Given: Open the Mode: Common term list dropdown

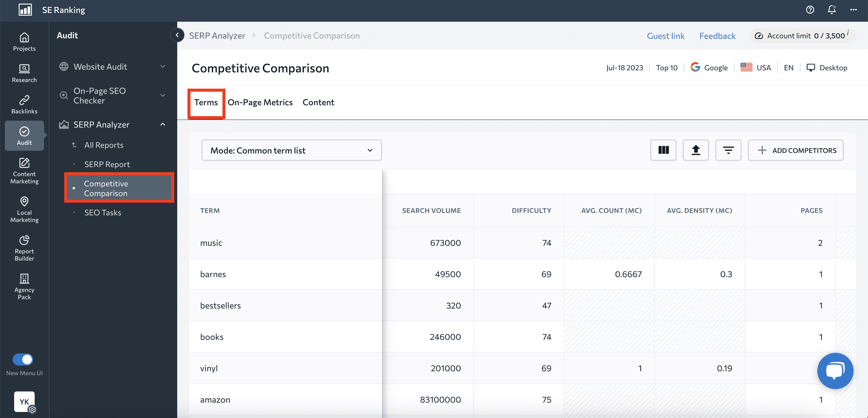Looking at the screenshot, I should coord(291,150).
